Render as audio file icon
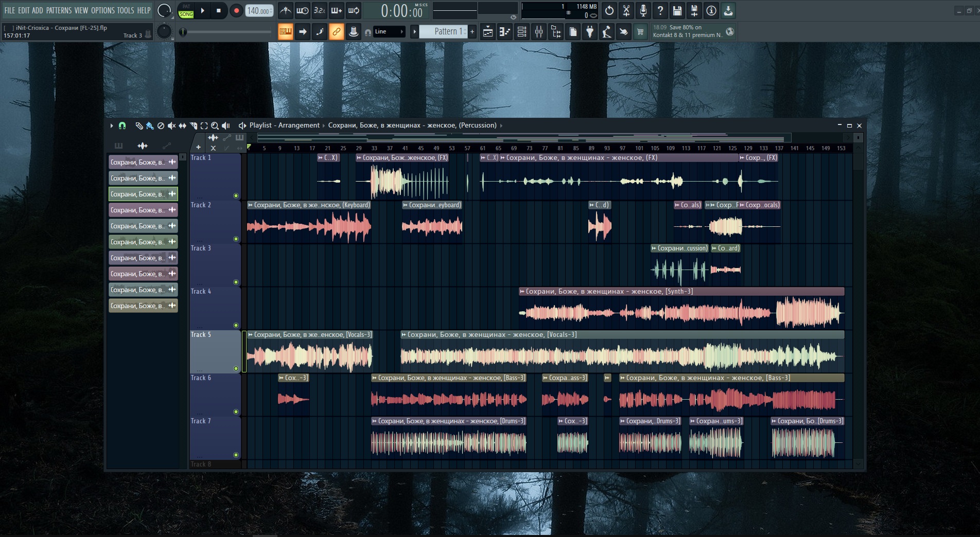 pos(694,10)
